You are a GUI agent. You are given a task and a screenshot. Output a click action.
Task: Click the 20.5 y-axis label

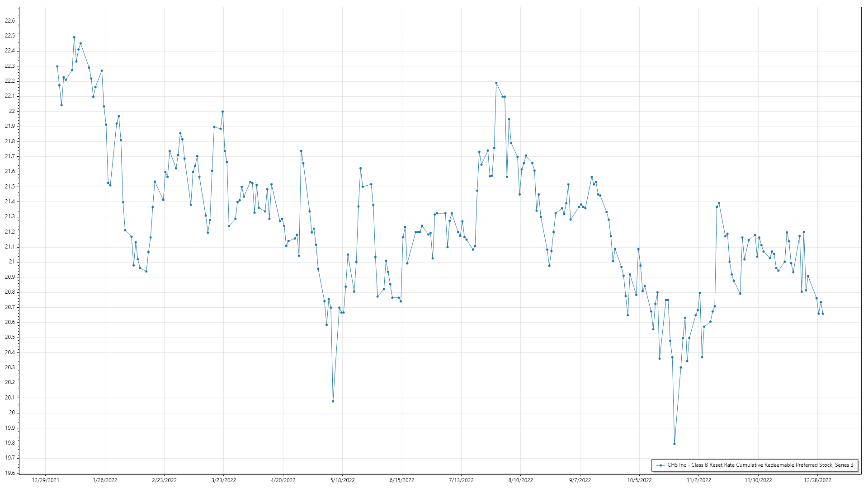click(10, 338)
